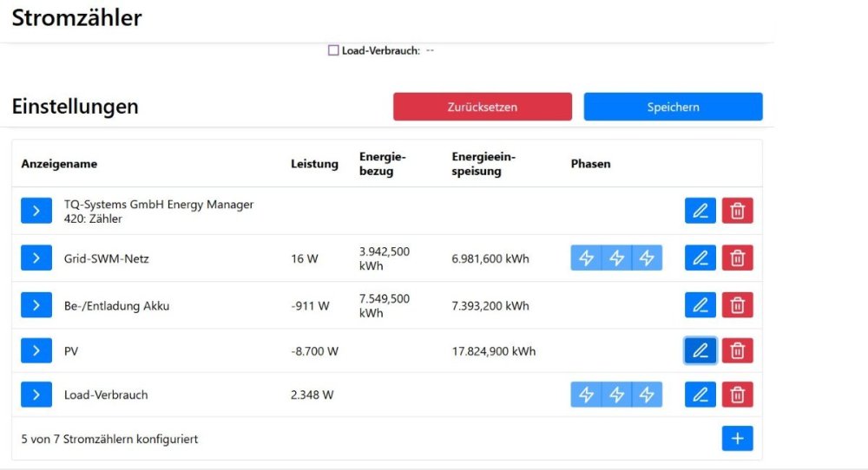Delete the Grid-SWM-Netz meter entry
Viewport: 868px width, 470px height.
pyautogui.click(x=737, y=258)
